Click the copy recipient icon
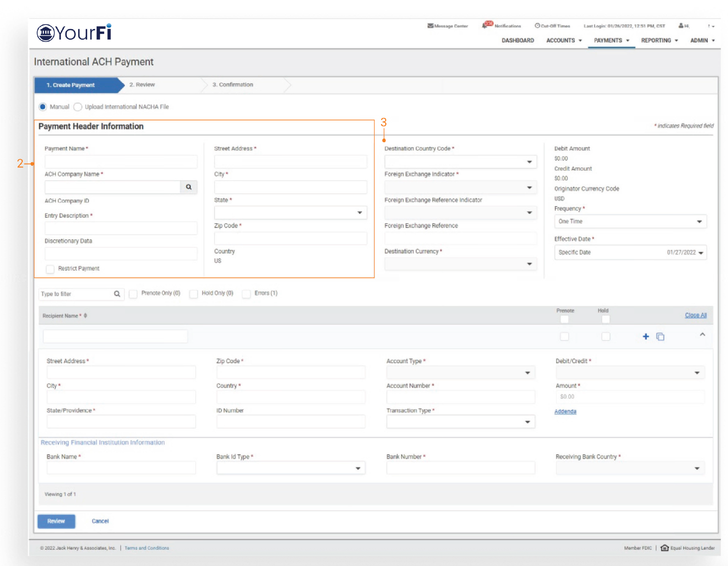Image resolution: width=728 pixels, height=566 pixels. 660,337
